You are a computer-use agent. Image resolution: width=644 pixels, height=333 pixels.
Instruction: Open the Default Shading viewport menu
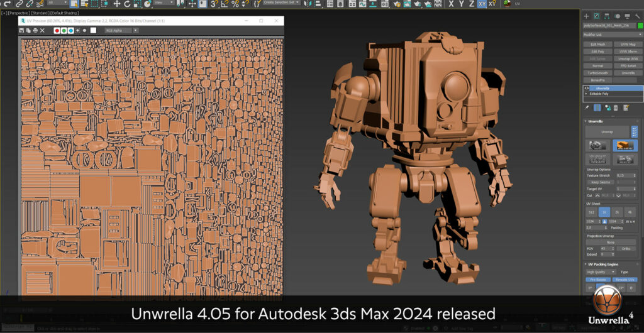coord(64,13)
